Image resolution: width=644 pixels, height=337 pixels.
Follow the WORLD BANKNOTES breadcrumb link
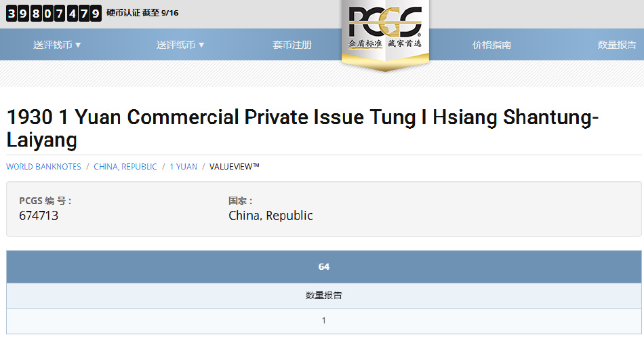click(x=43, y=166)
